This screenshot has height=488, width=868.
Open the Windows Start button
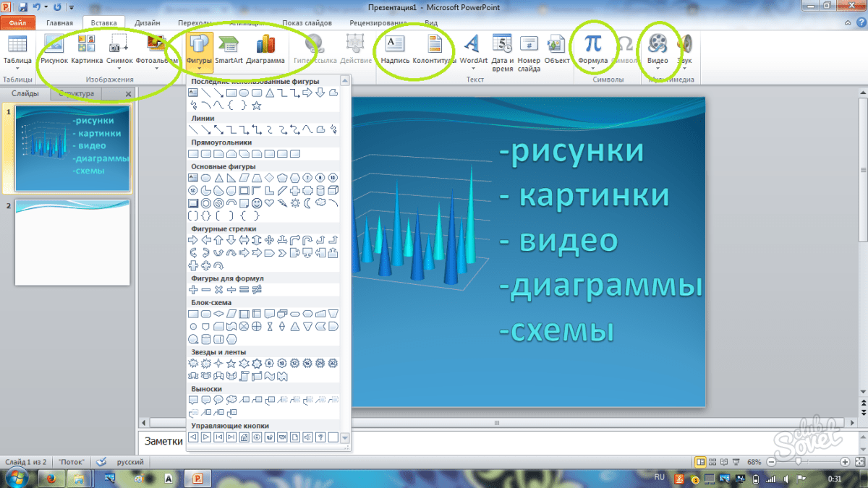16,478
